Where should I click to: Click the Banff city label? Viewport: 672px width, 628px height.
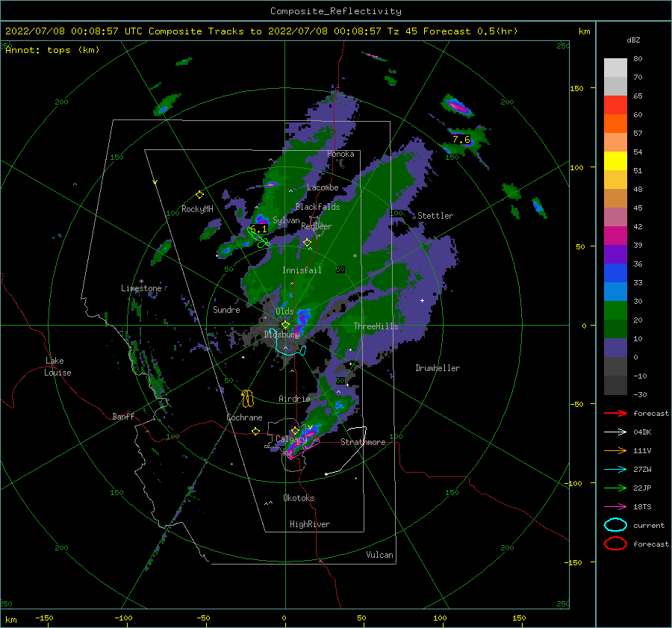pyautogui.click(x=123, y=416)
